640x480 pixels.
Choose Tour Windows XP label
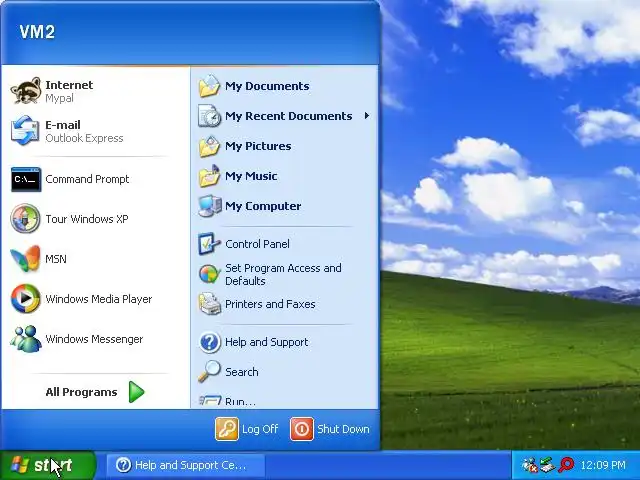[x=87, y=219]
